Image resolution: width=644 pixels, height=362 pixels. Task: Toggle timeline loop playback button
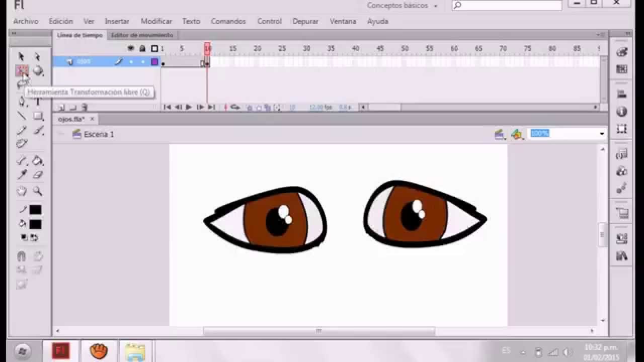(235, 107)
